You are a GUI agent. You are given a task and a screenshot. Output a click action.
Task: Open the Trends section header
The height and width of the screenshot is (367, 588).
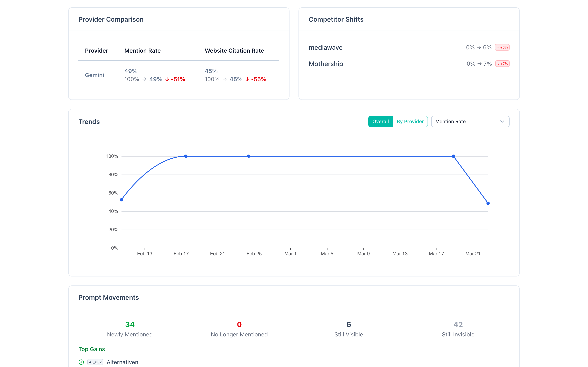click(89, 122)
